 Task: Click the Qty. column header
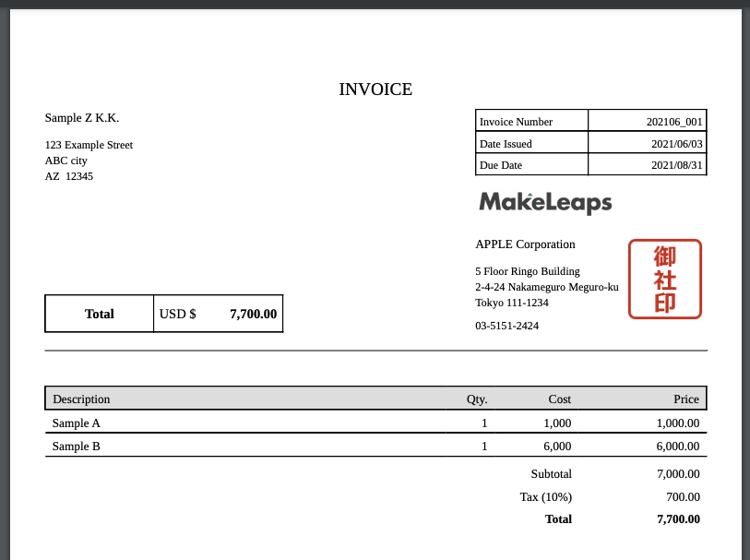(x=476, y=399)
